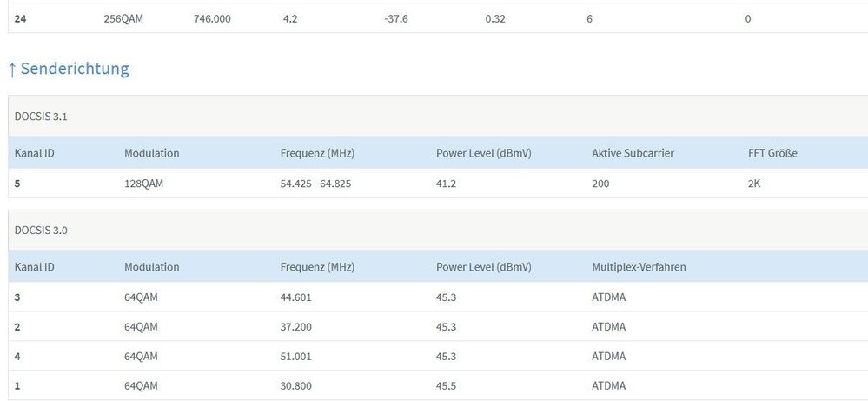This screenshot has height=401, width=868.
Task: Select the 44.601 frequency of channel 3
Action: (295, 297)
